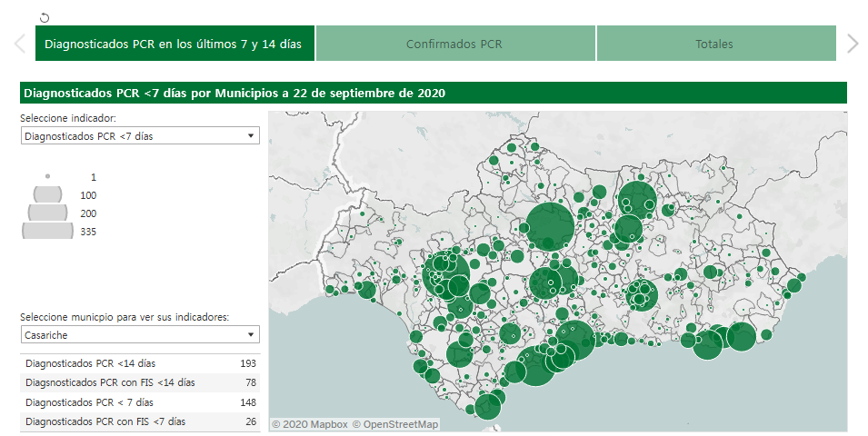Screen dimensions: 868x436
Task: Select the Diagnosticados PCR <14 días row
Action: (139, 363)
